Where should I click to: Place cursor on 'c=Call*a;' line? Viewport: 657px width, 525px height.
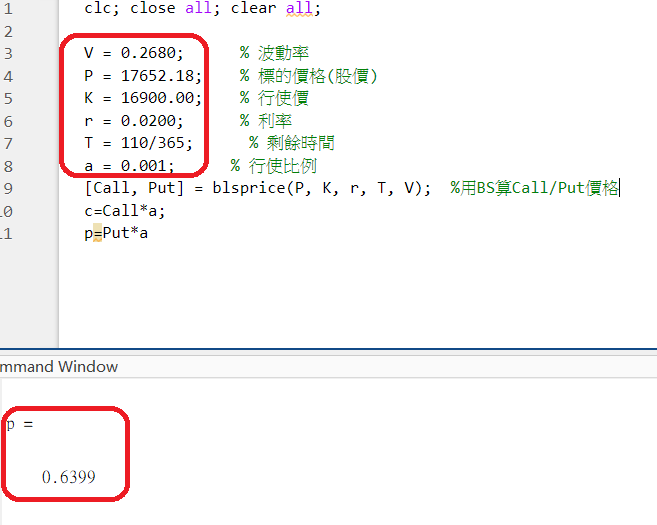122,210
